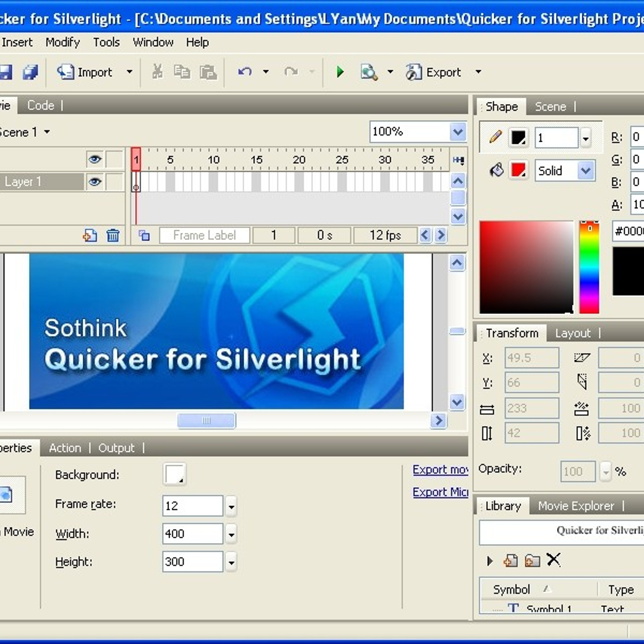Screen dimensions: 644x644
Task: Sort the Library by the Symbol column
Action: 511,590
